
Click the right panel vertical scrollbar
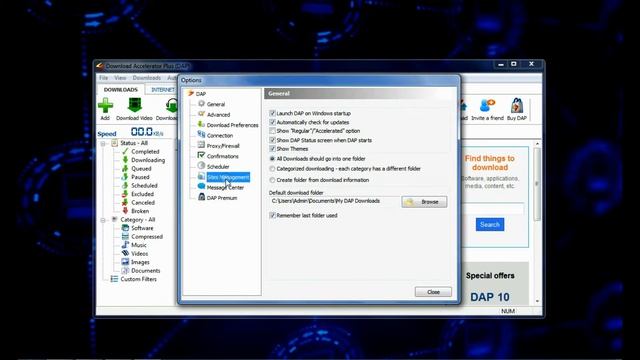[x=537, y=184]
